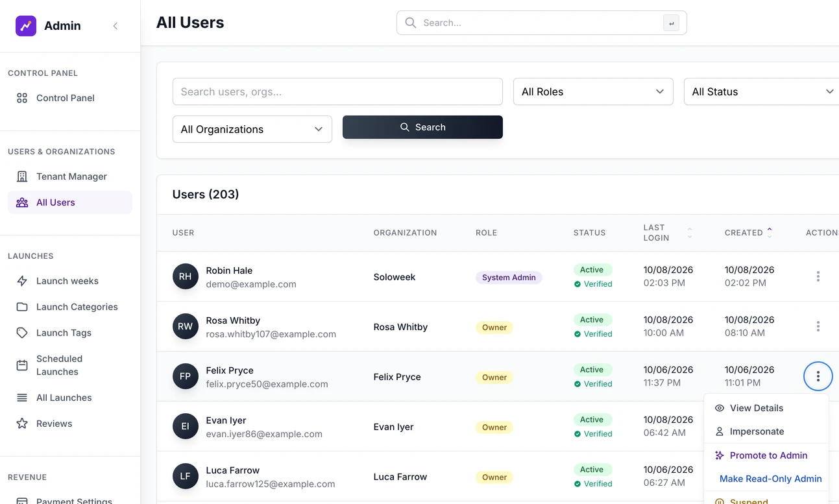
Task: Click the Control Panel grid icon
Action: (22, 98)
